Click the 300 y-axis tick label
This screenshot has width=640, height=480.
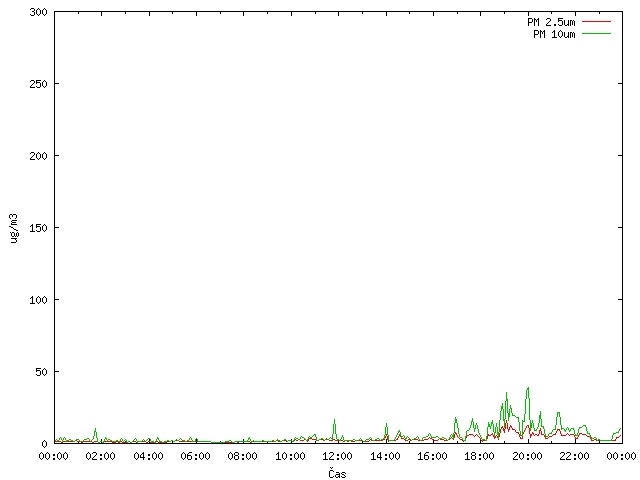38,12
